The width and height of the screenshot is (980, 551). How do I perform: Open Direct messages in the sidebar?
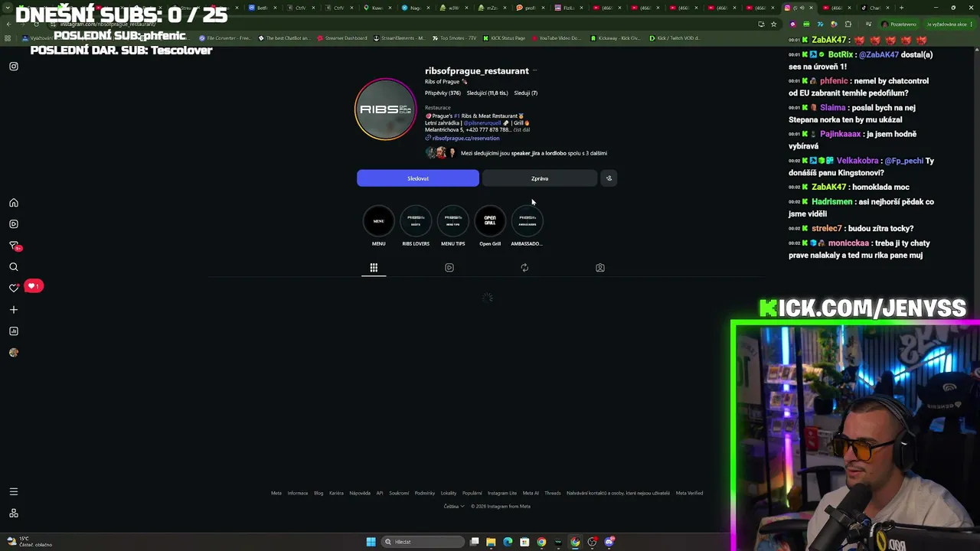(x=14, y=246)
